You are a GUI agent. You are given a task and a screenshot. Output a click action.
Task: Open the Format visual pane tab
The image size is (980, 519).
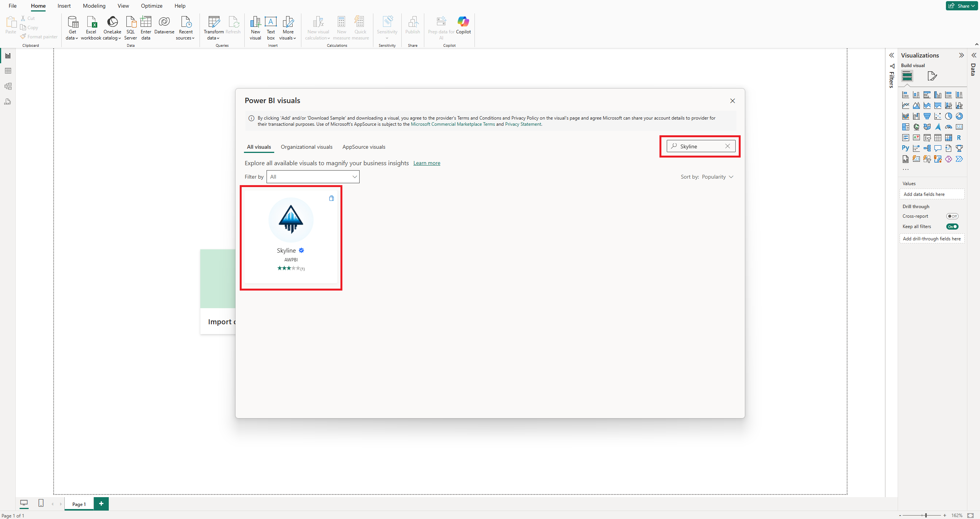tap(932, 76)
